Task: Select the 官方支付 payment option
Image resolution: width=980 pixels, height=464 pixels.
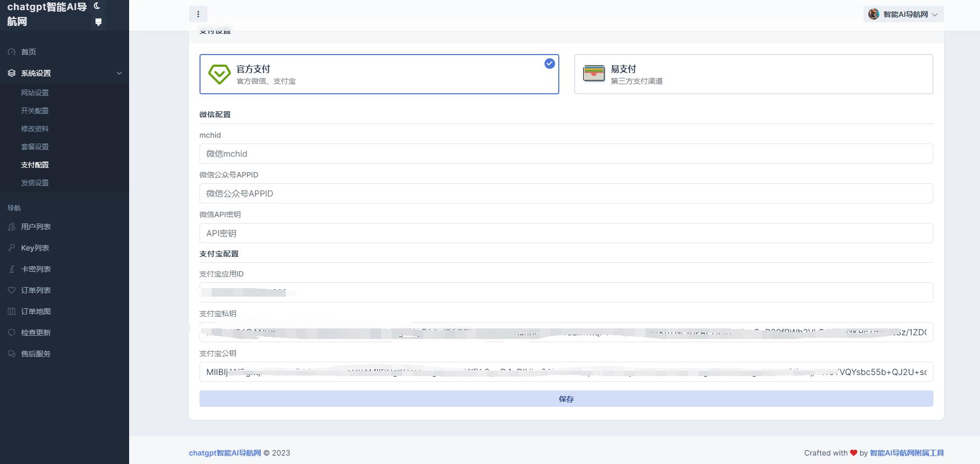Action: 379,74
